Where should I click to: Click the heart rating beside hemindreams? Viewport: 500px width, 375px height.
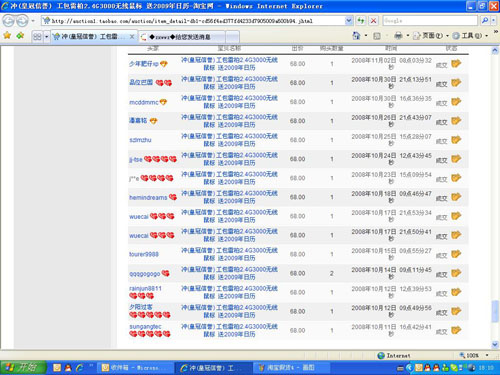click(173, 197)
